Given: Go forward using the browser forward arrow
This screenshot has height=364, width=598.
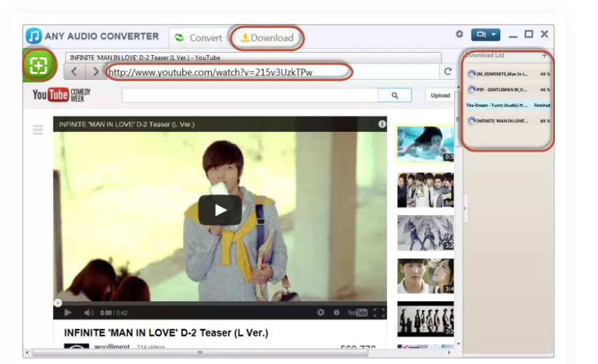Looking at the screenshot, I should tap(94, 72).
